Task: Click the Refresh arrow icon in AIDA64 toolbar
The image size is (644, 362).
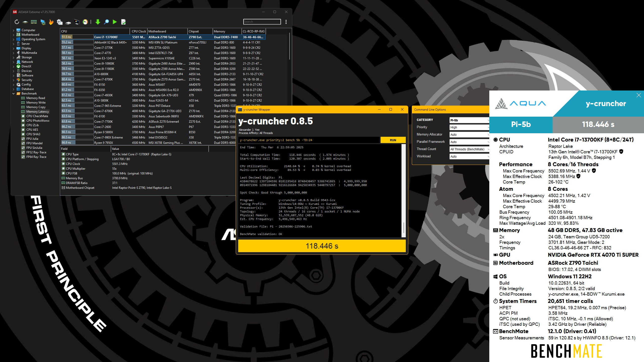Action: pos(17,22)
